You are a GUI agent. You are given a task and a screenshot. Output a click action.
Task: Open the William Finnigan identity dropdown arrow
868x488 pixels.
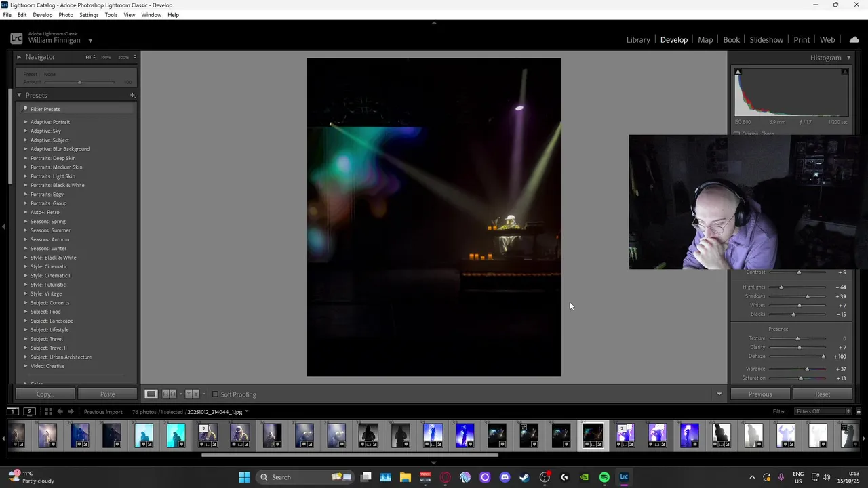tap(90, 41)
